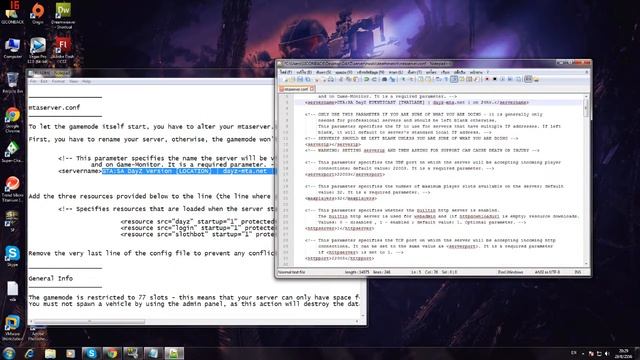Open the media player taskbar icon
The image size is (640, 360).
[x=71, y=353]
